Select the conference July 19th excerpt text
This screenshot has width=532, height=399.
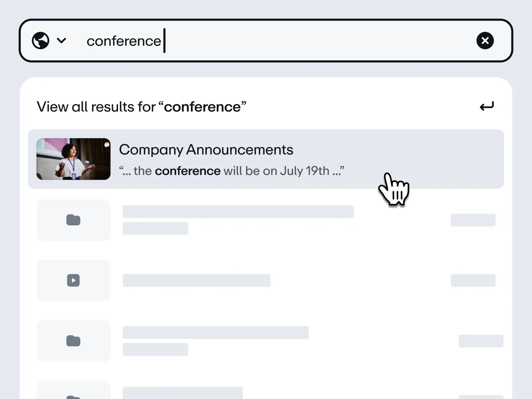coord(232,171)
